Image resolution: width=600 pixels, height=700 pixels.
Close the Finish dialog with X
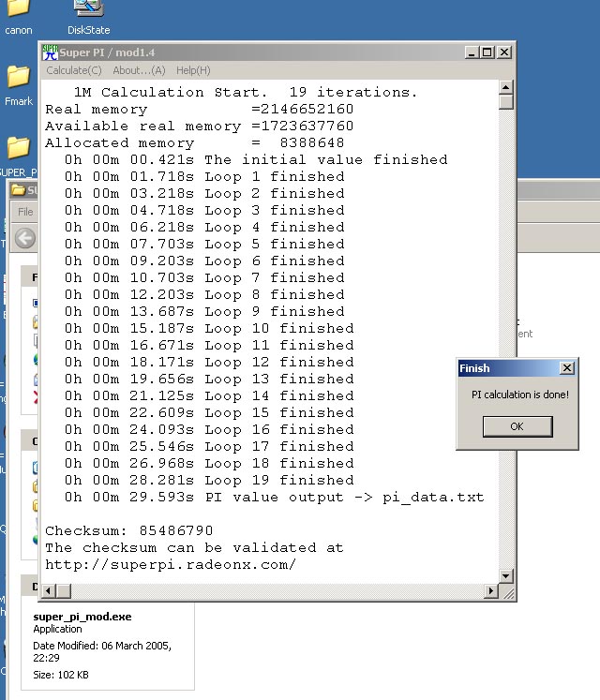(x=567, y=368)
